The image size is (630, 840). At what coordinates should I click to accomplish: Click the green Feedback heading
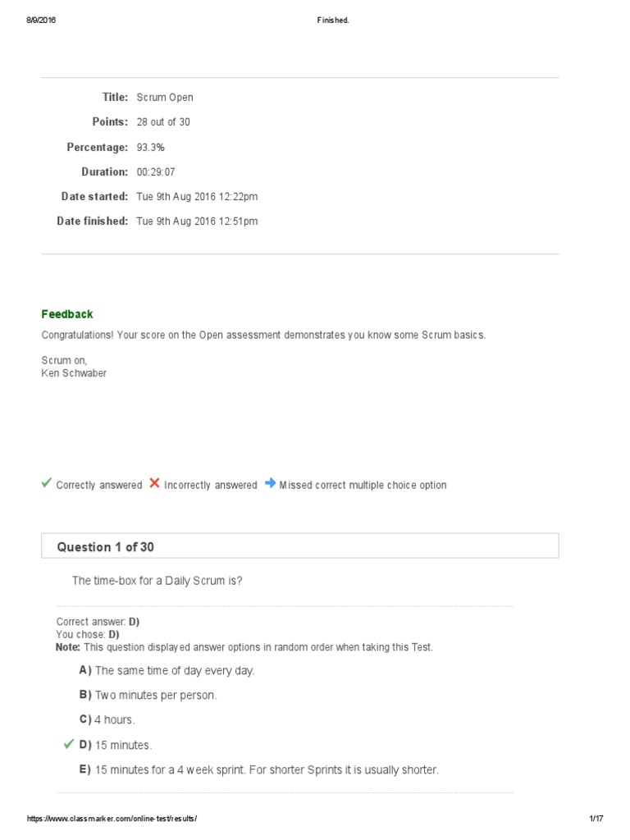tap(67, 314)
